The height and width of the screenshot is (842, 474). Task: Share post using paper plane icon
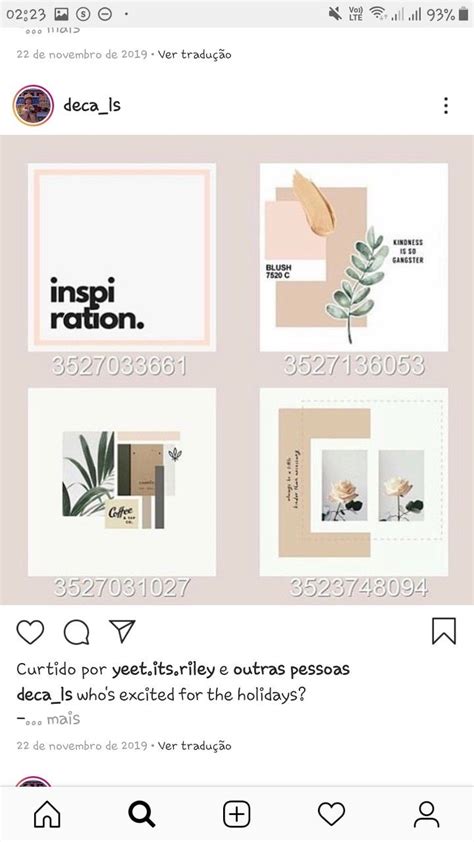click(x=122, y=631)
